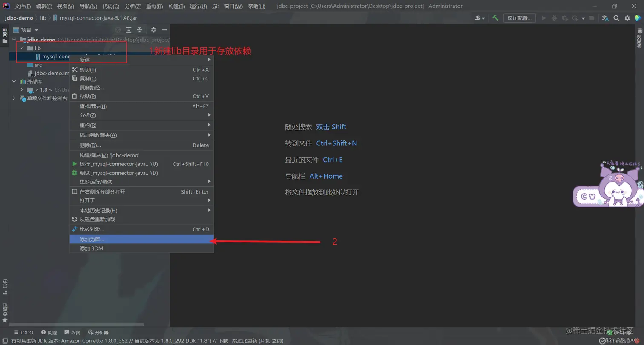Viewport: 644px width, 345px height.
Task: Choose 剪切(T) from context menu
Action: (141, 70)
